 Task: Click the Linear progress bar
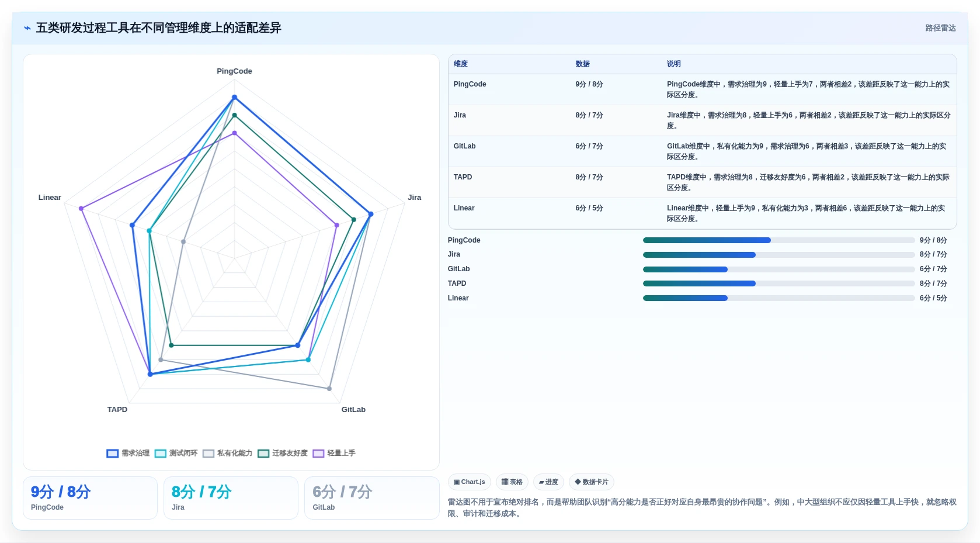click(x=779, y=298)
